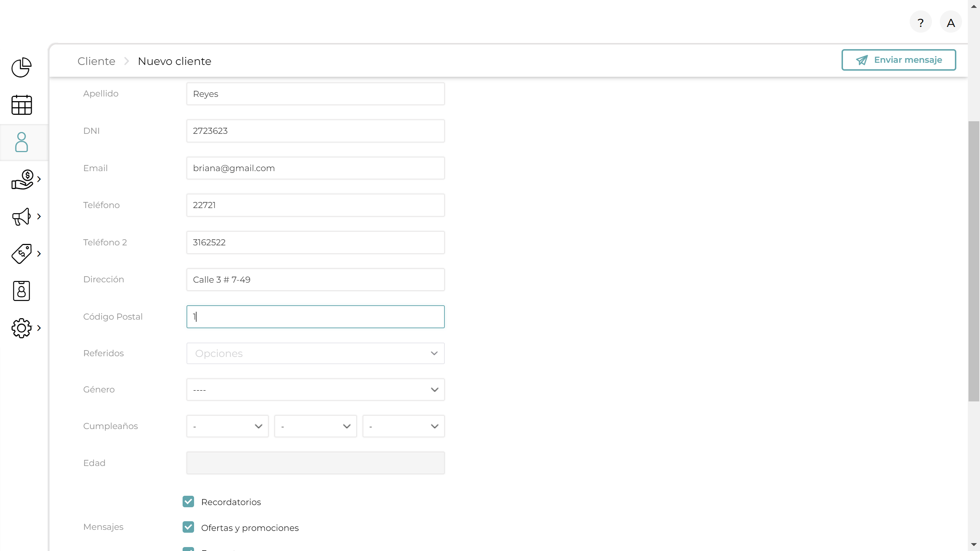The image size is (980, 551).
Task: Click the paper plane send icon
Action: [x=862, y=60]
